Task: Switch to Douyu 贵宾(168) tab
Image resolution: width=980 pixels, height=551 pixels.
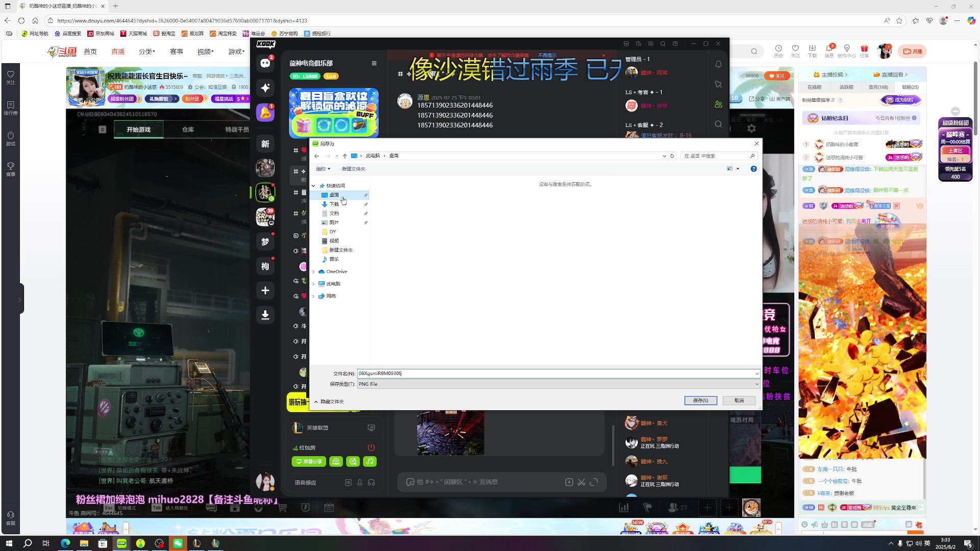Action: pos(878,87)
